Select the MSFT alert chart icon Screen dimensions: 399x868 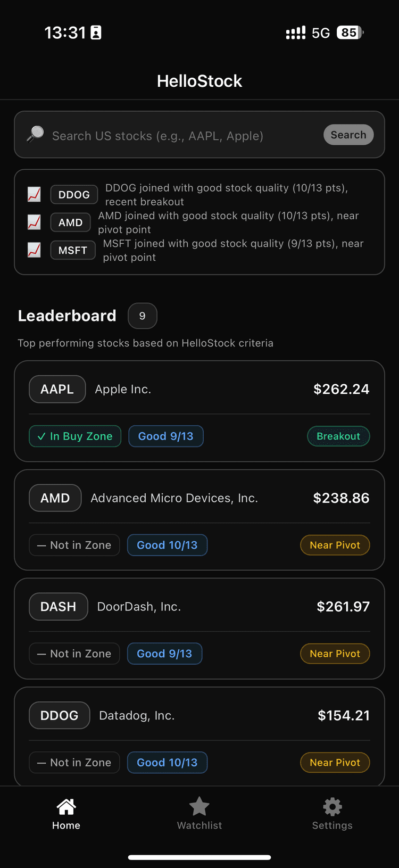point(34,250)
